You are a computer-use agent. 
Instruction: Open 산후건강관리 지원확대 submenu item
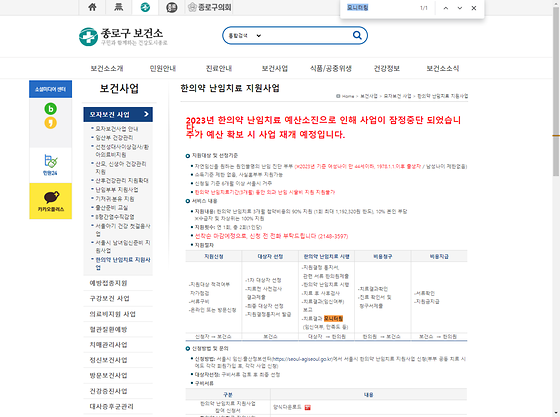tap(121, 180)
